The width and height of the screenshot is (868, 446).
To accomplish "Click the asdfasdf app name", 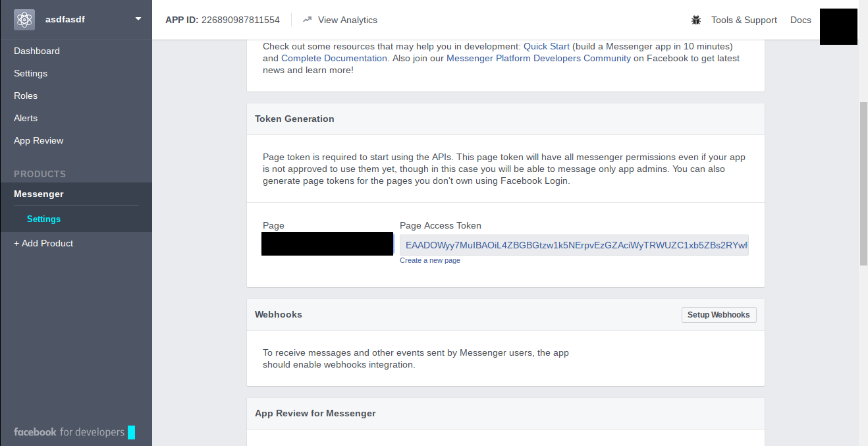I will (x=65, y=19).
